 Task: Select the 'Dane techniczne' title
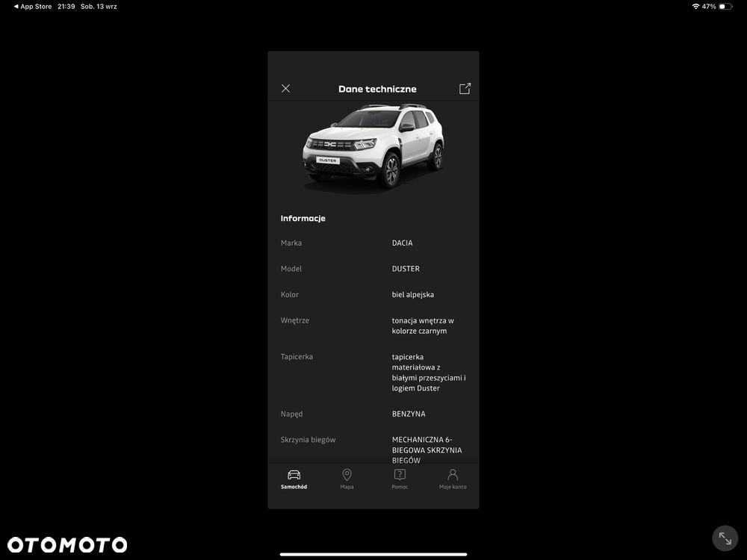(377, 89)
